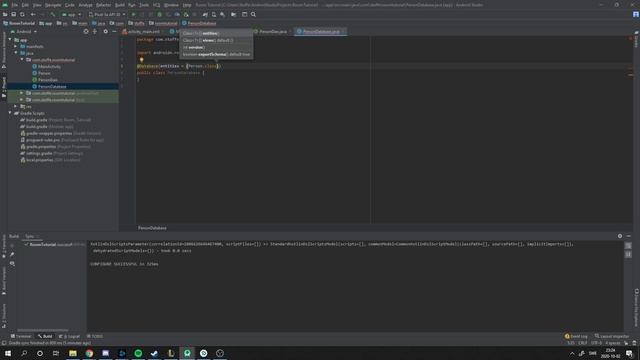The image size is (640, 360).
Task: Click the Debug app bug icon
Action: [x=160, y=14]
